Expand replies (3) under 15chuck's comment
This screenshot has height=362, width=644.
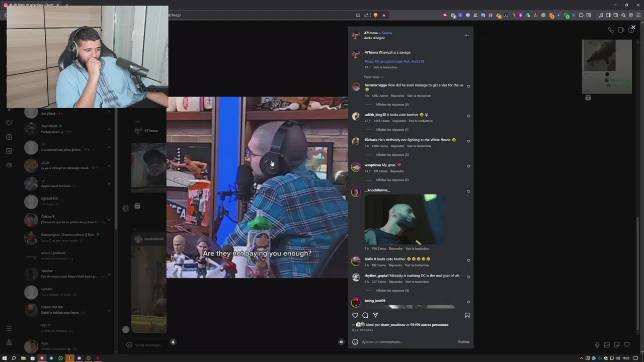pos(392,155)
